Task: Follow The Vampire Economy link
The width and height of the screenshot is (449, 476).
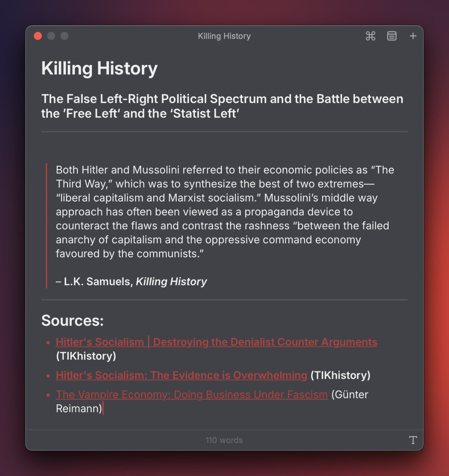Action: 192,394
